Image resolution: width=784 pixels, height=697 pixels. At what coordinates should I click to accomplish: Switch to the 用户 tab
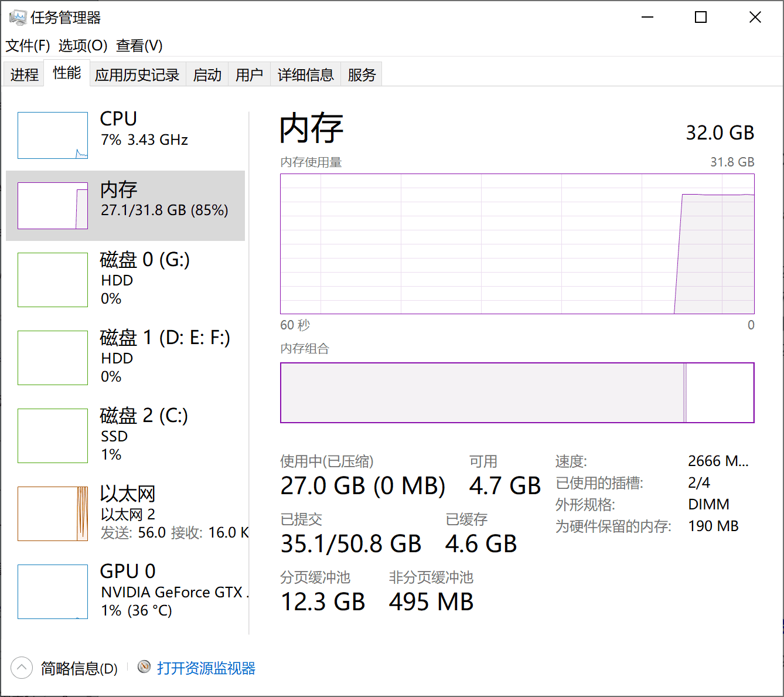coord(249,75)
